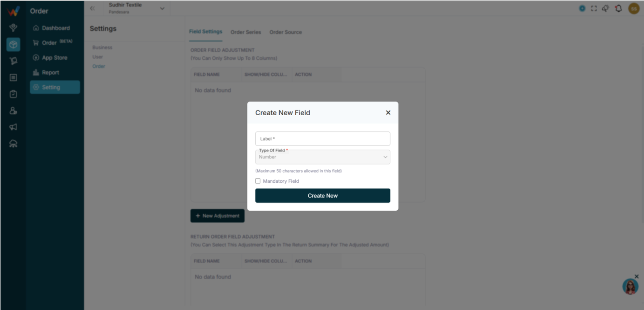This screenshot has width=644, height=310.
Task: Select the cube module icon in left rail
Action: click(x=13, y=44)
